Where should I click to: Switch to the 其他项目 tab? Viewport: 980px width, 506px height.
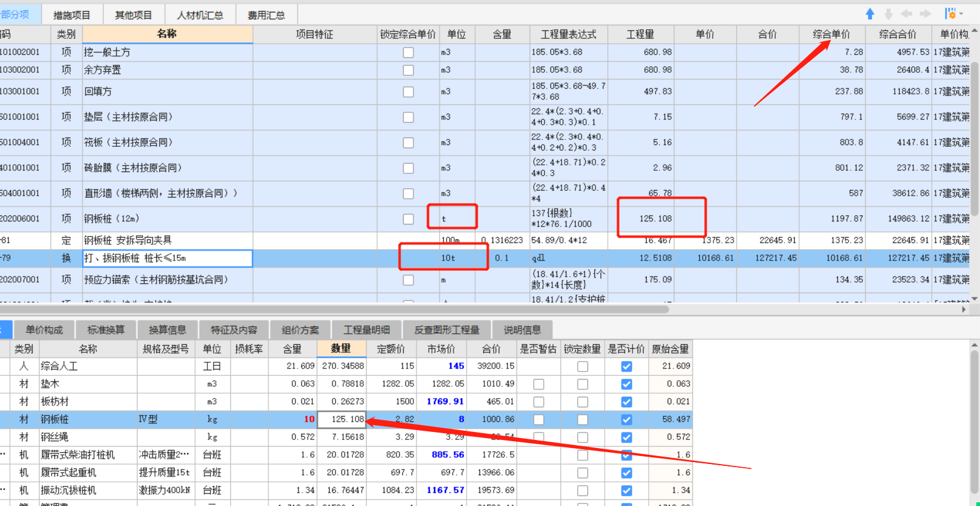pyautogui.click(x=133, y=15)
